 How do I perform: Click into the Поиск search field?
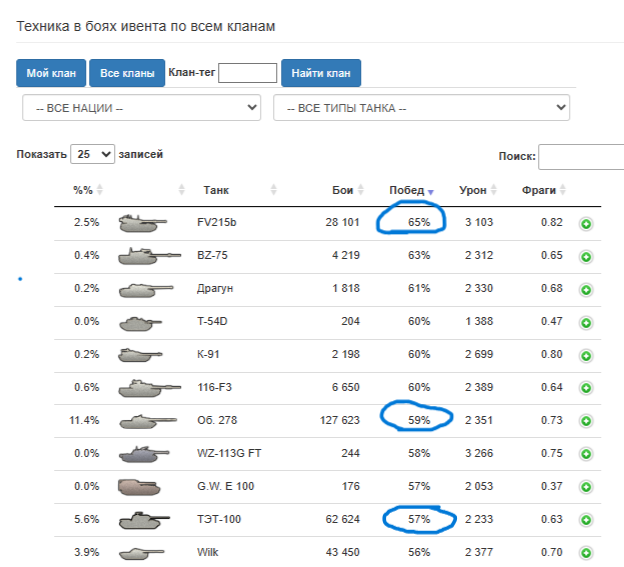click(581, 157)
